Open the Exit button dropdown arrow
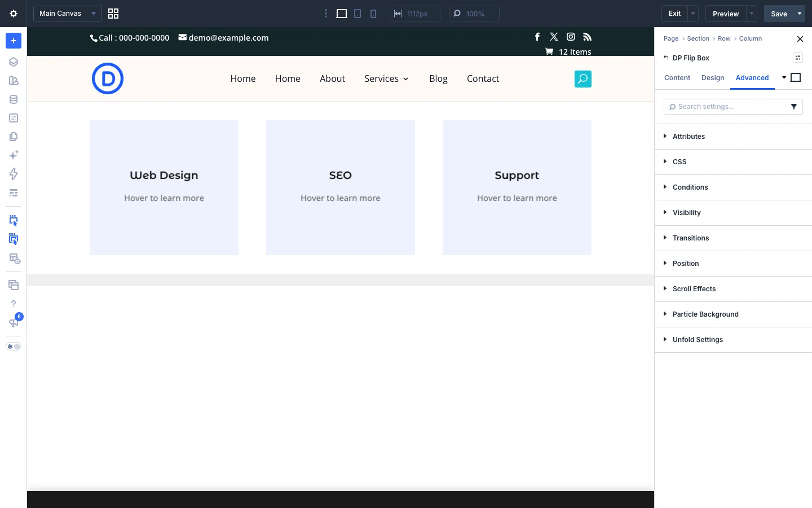This screenshot has width=812, height=508. click(693, 14)
